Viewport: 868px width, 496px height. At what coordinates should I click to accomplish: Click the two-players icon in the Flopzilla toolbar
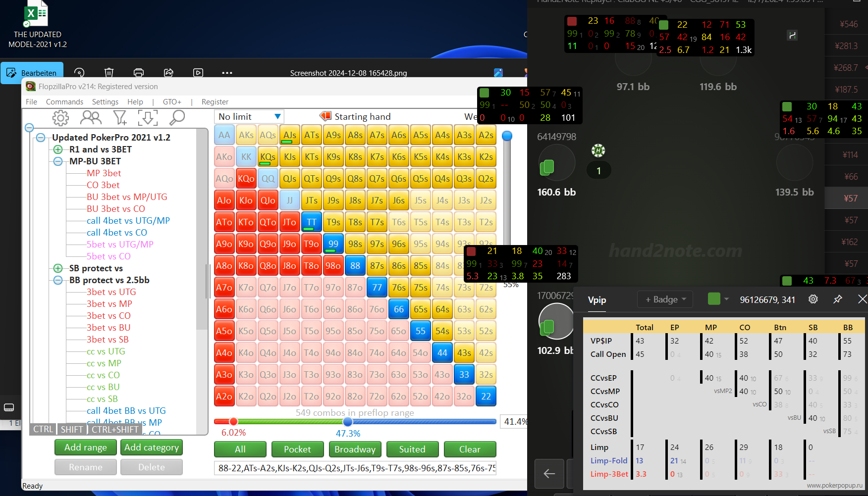click(91, 118)
